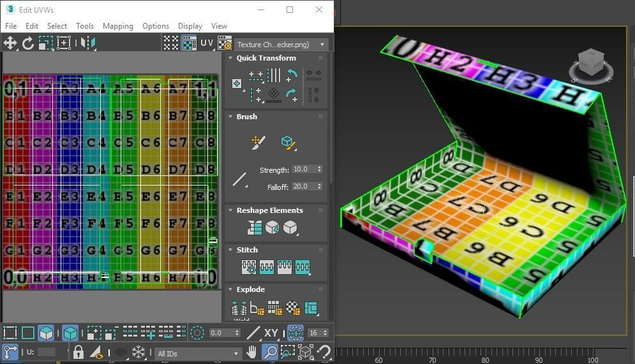Select the Move Selected Subobject tool
The image size is (635, 364).
click(10, 43)
